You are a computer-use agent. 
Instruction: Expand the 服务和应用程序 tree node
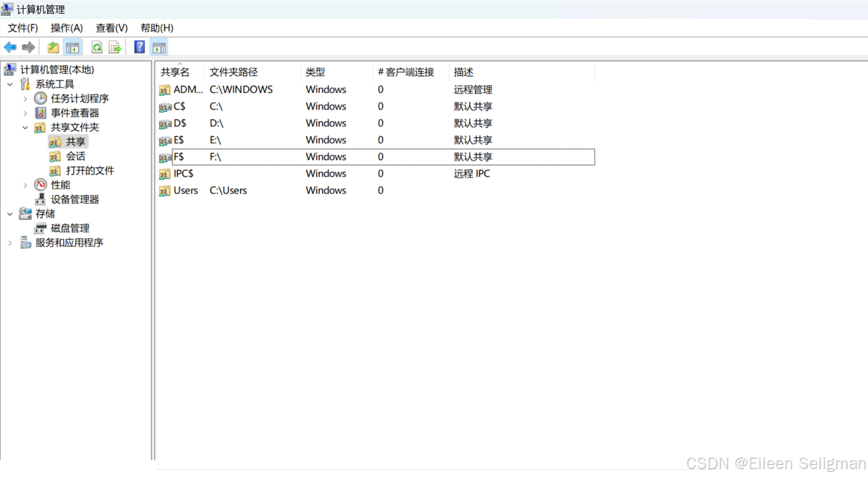(x=10, y=243)
